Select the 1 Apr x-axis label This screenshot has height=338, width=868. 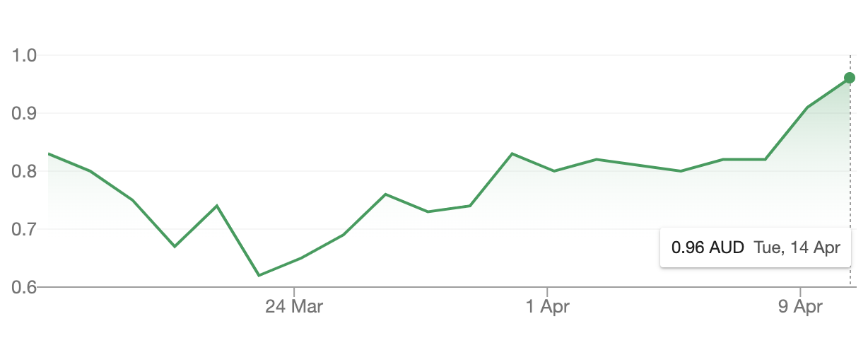[548, 307]
